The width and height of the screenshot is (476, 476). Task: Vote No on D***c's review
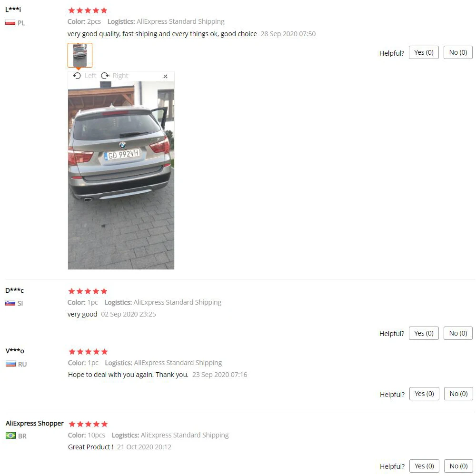(x=458, y=333)
